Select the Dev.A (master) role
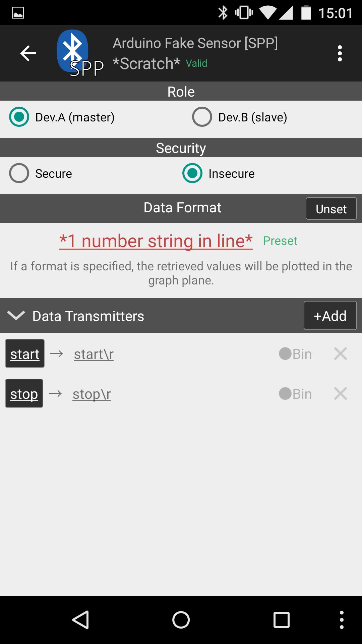Viewport: 362px width, 644px height. pos(19,117)
